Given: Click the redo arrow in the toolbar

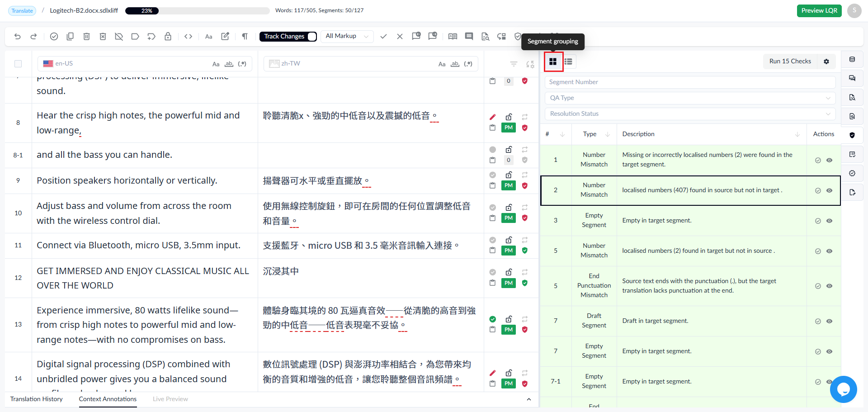Looking at the screenshot, I should [33, 36].
